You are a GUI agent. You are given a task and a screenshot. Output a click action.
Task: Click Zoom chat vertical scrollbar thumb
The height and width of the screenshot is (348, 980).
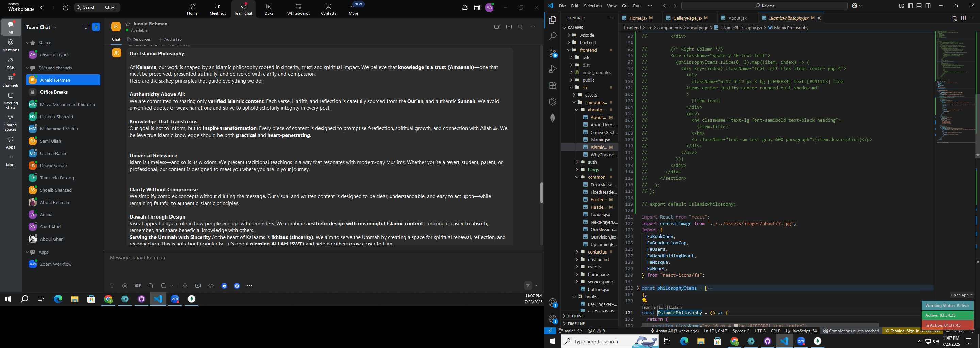click(541, 193)
